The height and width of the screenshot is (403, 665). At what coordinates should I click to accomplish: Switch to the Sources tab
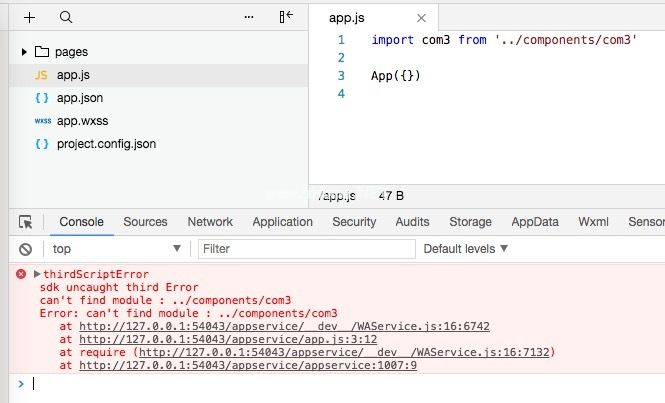(145, 222)
